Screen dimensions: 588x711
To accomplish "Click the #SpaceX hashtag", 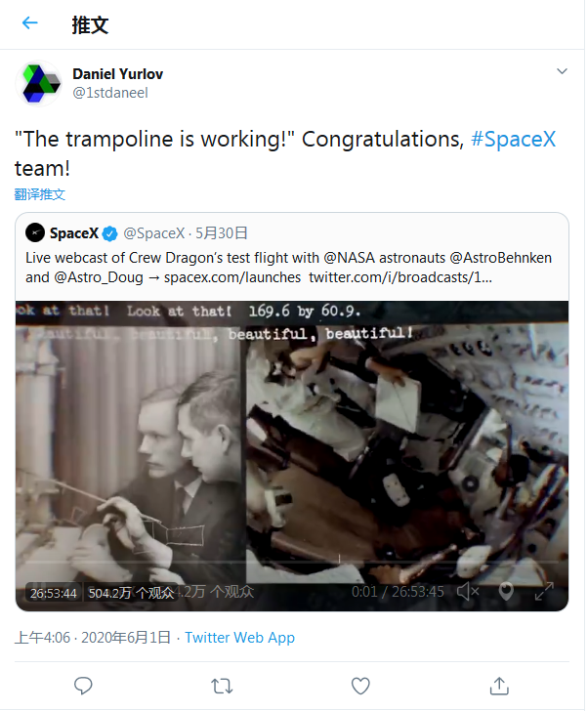I will click(513, 139).
